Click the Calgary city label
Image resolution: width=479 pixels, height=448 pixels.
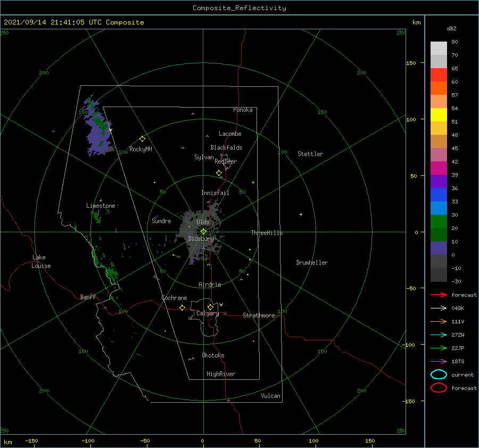tap(208, 313)
